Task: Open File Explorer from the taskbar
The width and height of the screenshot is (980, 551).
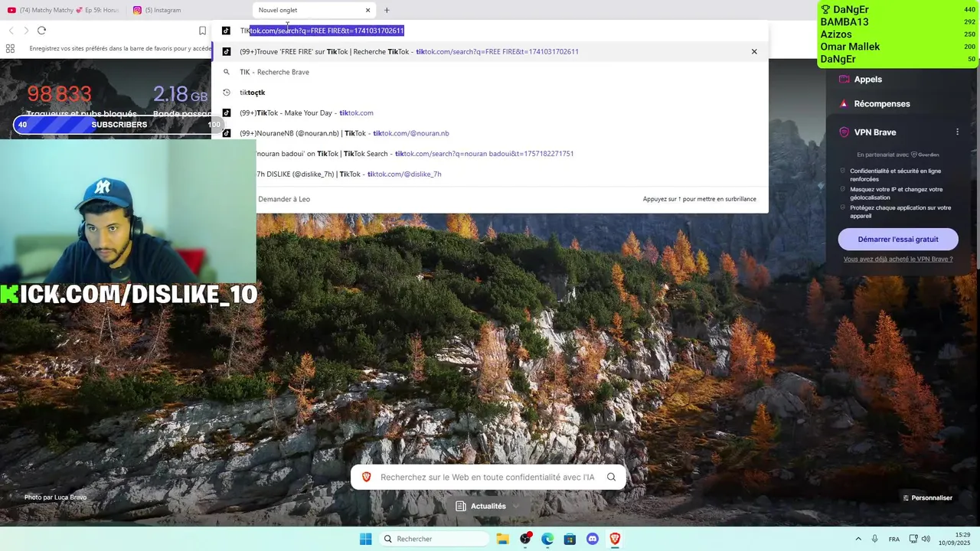Action: (x=503, y=539)
